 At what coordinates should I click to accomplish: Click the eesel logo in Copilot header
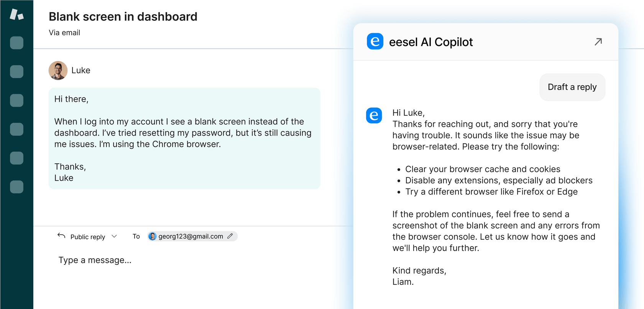pos(375,41)
